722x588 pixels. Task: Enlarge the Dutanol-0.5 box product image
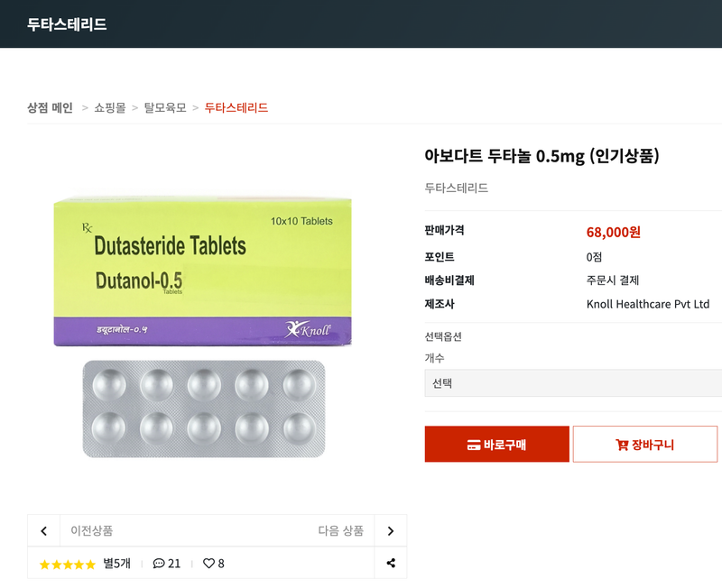[203, 271]
